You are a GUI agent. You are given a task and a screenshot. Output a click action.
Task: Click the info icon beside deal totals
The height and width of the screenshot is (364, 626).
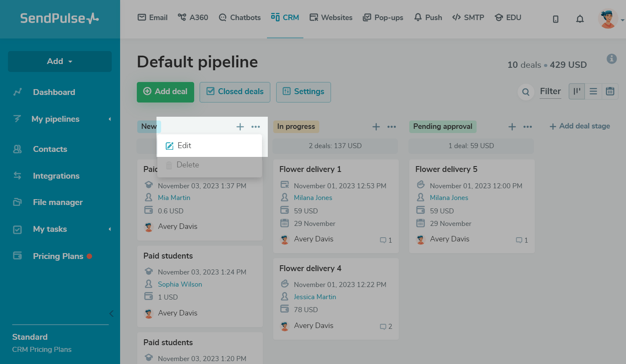click(x=611, y=59)
